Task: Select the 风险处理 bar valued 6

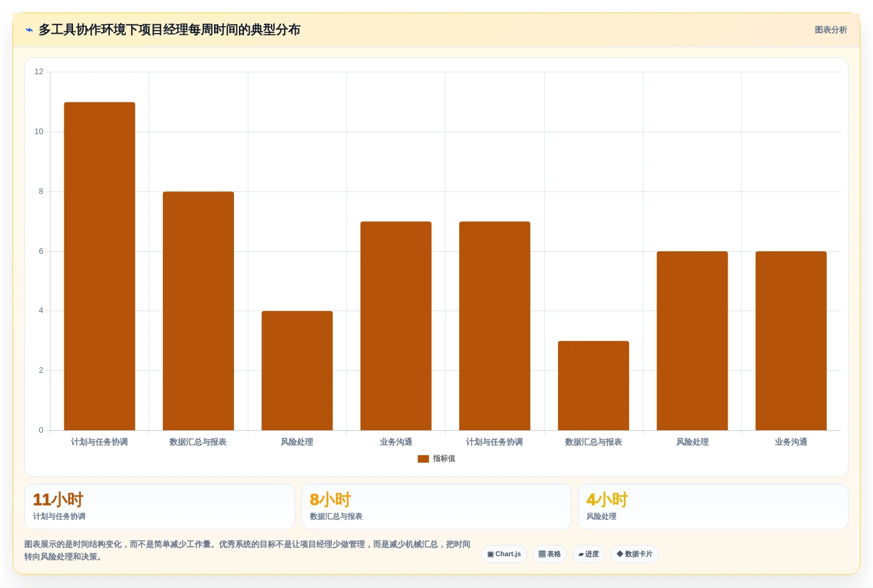Action: click(x=693, y=341)
